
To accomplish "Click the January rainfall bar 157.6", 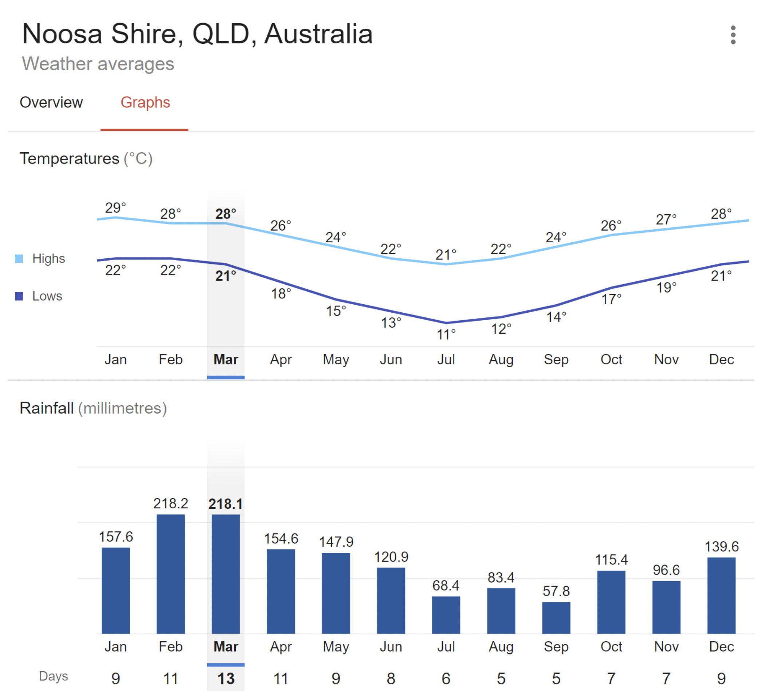I will (x=115, y=591).
